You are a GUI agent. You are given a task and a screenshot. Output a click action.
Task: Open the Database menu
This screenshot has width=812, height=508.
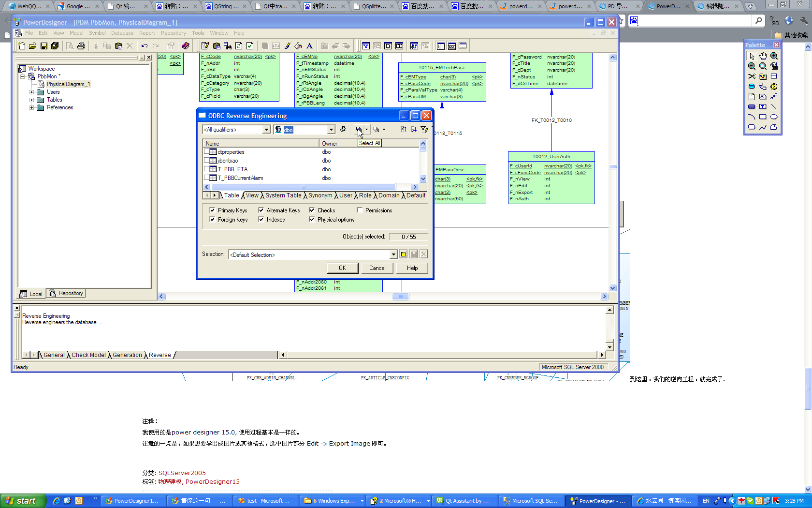122,33
